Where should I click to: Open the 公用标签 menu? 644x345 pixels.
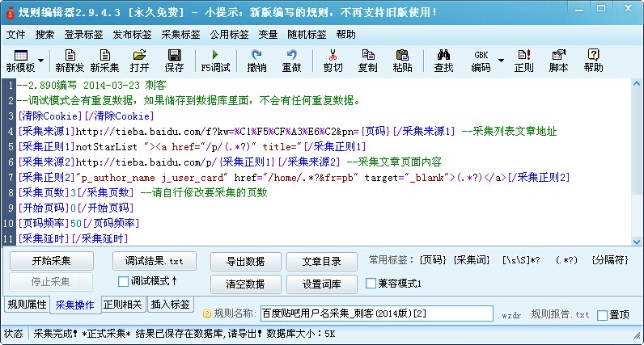click(x=229, y=35)
